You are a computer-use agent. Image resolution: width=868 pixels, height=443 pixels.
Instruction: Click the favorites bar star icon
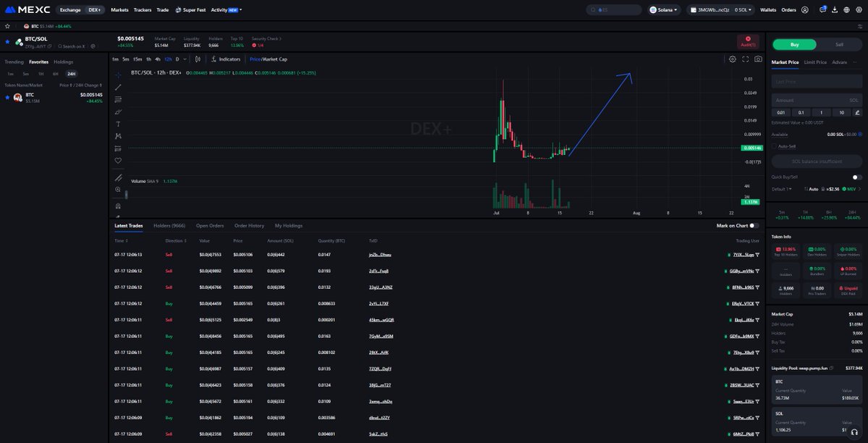tap(7, 26)
